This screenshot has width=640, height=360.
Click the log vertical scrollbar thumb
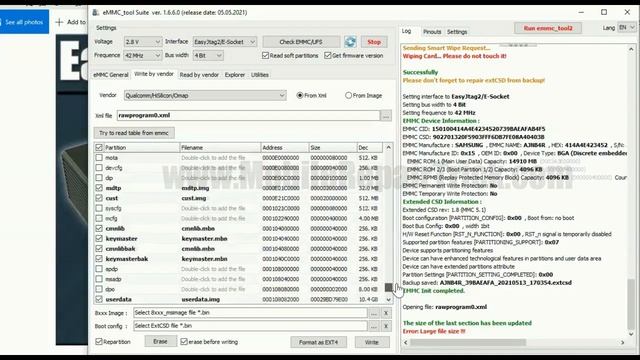coord(631,303)
